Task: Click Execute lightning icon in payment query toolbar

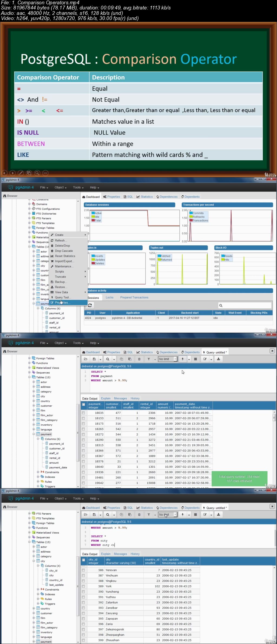Action: click(183, 359)
